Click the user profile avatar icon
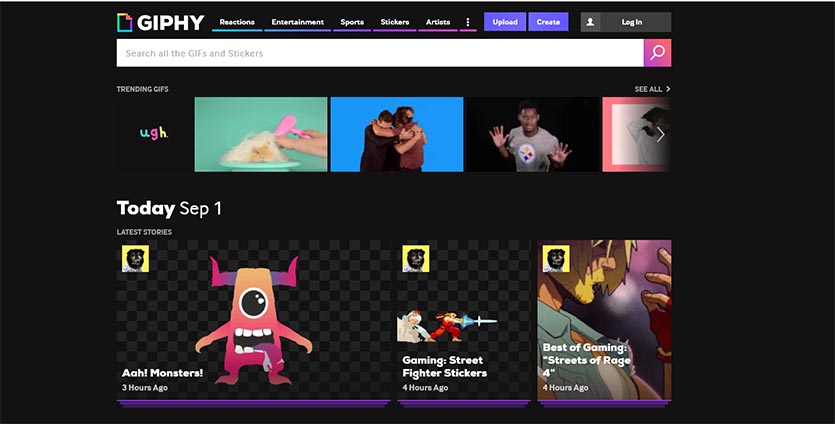 590,22
